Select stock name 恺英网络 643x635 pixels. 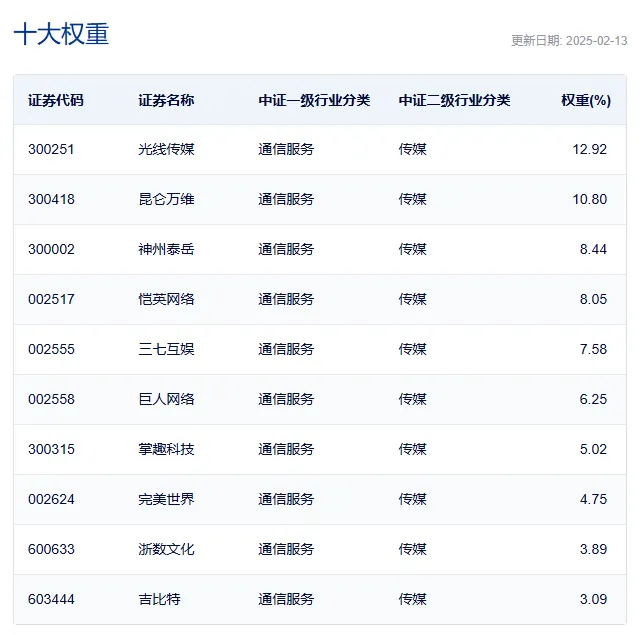click(x=166, y=299)
